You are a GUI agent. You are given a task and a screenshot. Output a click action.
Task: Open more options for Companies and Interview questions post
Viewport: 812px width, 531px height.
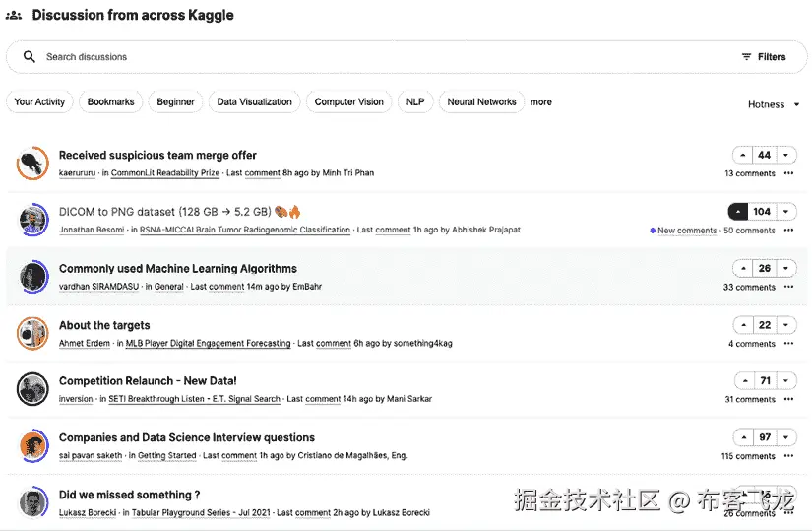coord(788,456)
